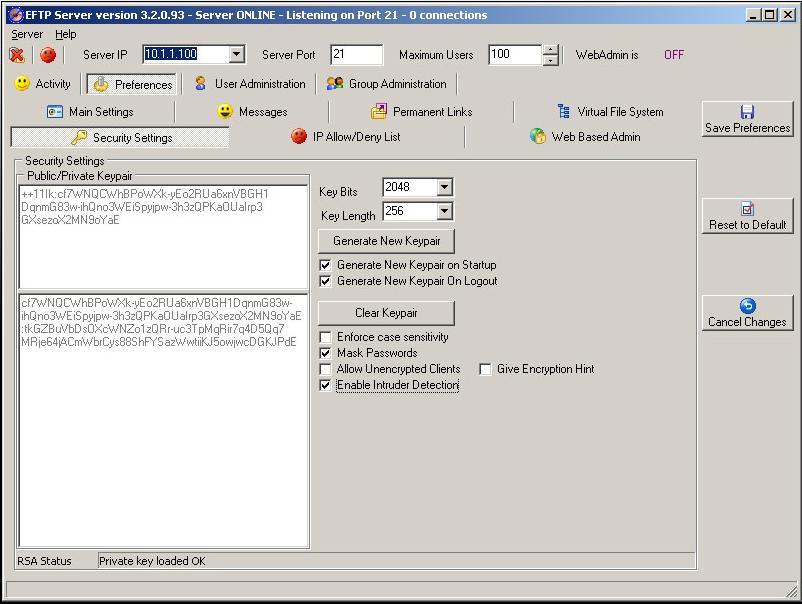This screenshot has height=604, width=802.
Task: Click the Server Port input field
Action: pyautogui.click(x=357, y=55)
